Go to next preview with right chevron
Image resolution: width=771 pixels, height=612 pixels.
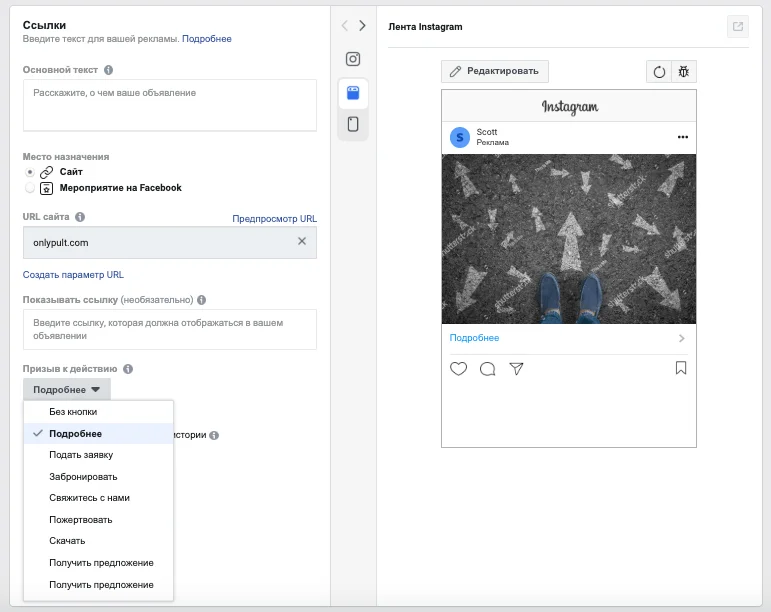click(x=363, y=26)
